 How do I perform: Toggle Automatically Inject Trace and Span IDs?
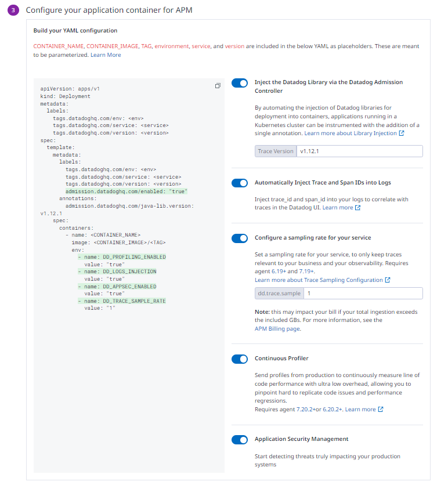coord(240,183)
